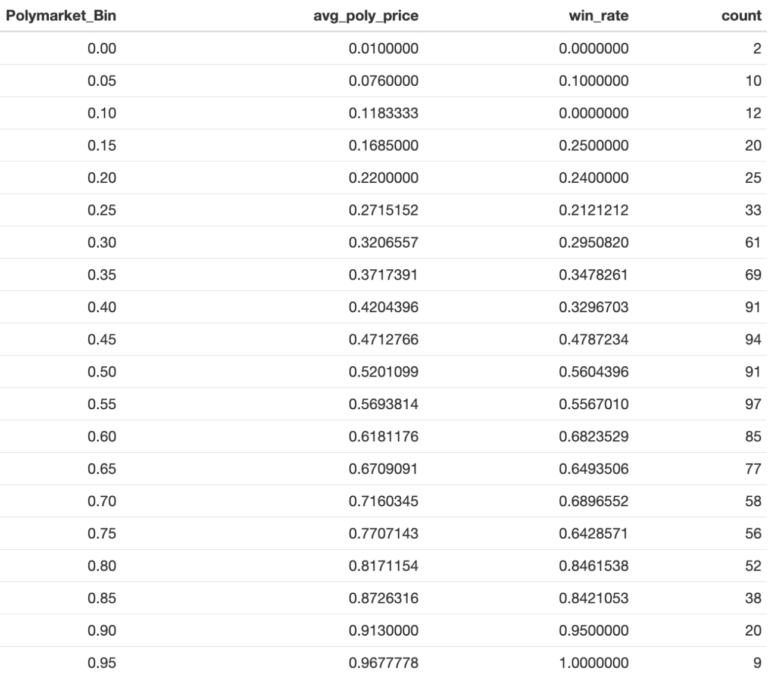Click win_rate value 0.9500000
Image resolution: width=784 pixels, height=688 pixels.
(x=594, y=631)
